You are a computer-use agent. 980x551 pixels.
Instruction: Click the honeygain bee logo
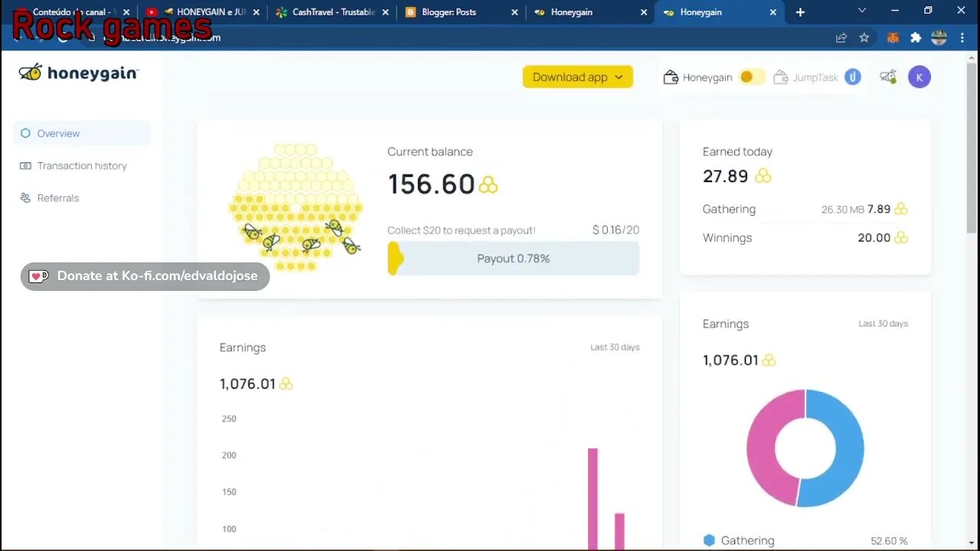(x=78, y=73)
